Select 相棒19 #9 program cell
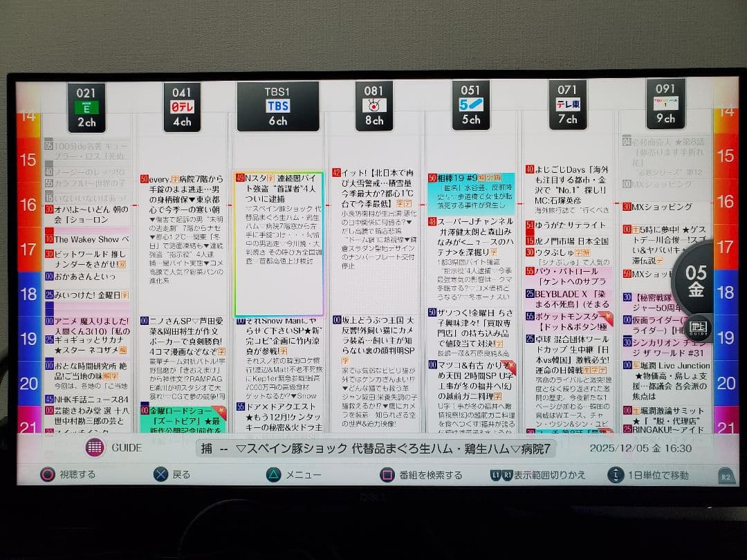Image resolution: width=747 pixels, height=560 pixels. pos(471,194)
